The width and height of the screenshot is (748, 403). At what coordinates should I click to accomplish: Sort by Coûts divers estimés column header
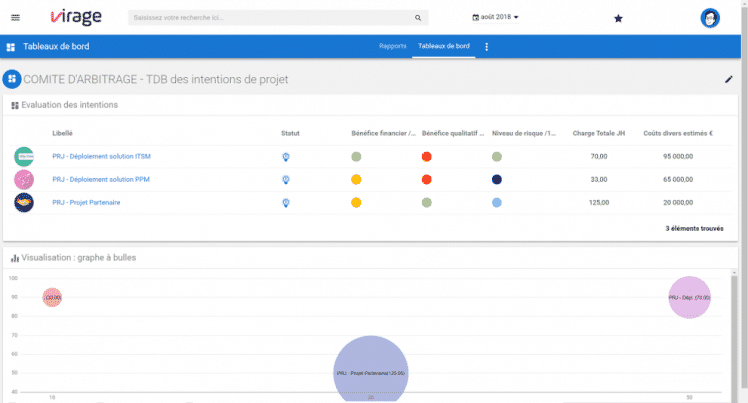(x=678, y=133)
